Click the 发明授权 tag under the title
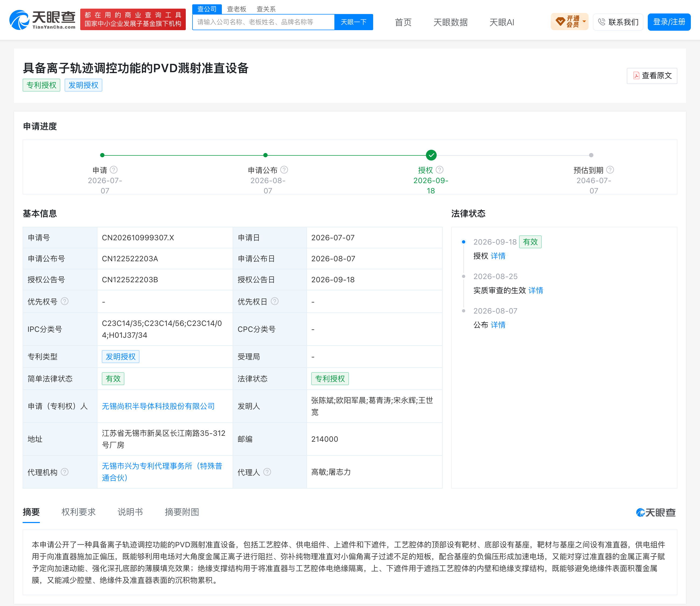This screenshot has width=700, height=606. pyautogui.click(x=83, y=85)
